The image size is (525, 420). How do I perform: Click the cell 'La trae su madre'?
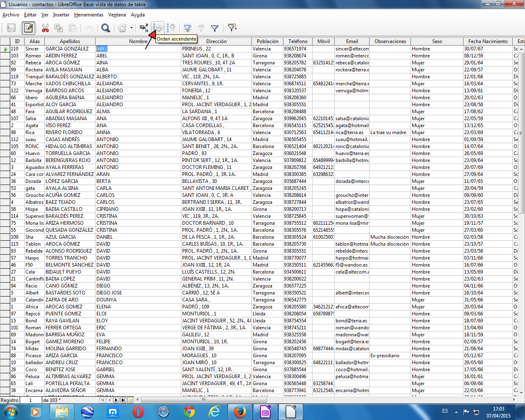[390, 132]
